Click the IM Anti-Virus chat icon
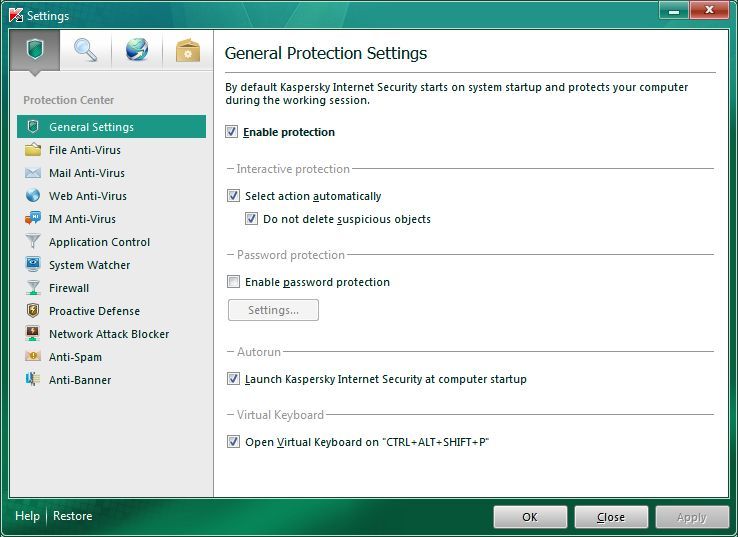The height and width of the screenshot is (537, 738). (x=33, y=218)
